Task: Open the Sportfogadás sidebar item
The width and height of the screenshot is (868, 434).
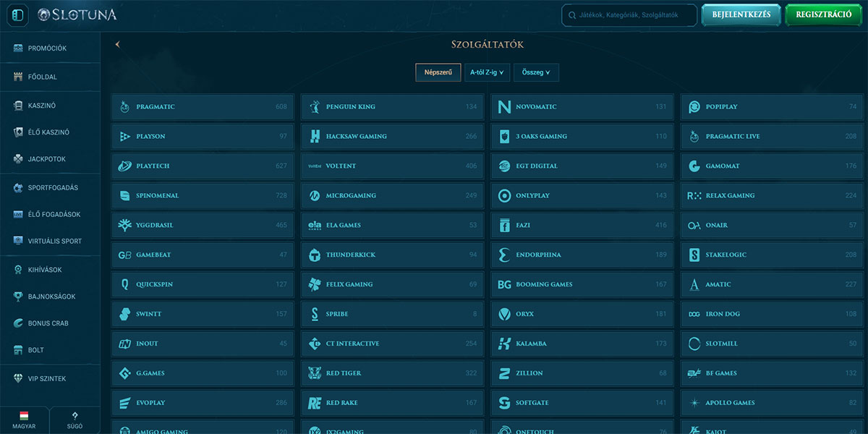Action: tap(52, 188)
